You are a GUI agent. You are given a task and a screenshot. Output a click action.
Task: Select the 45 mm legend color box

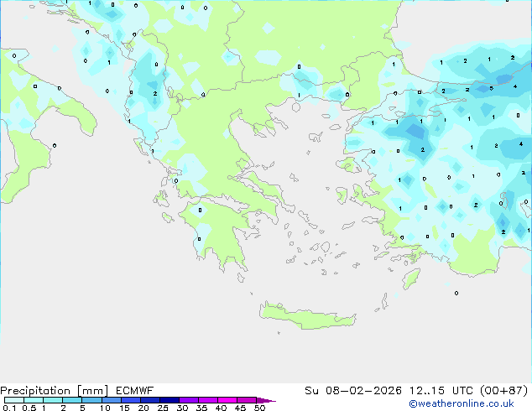(247, 400)
